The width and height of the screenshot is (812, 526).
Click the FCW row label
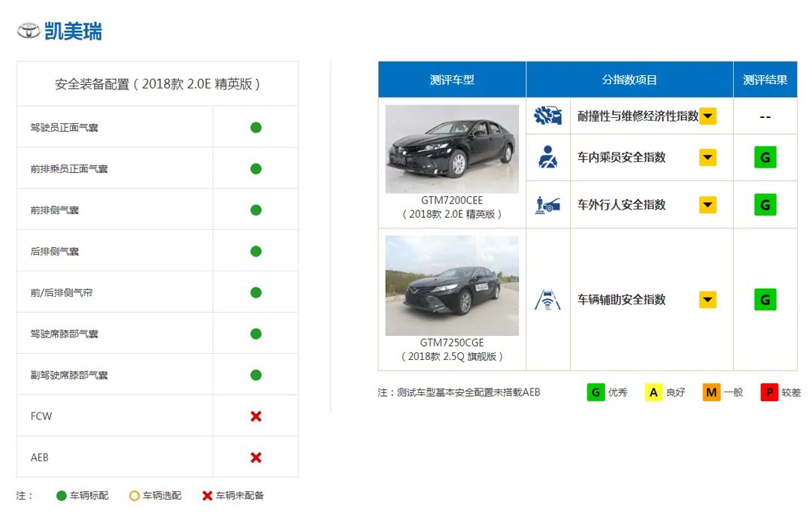(41, 416)
